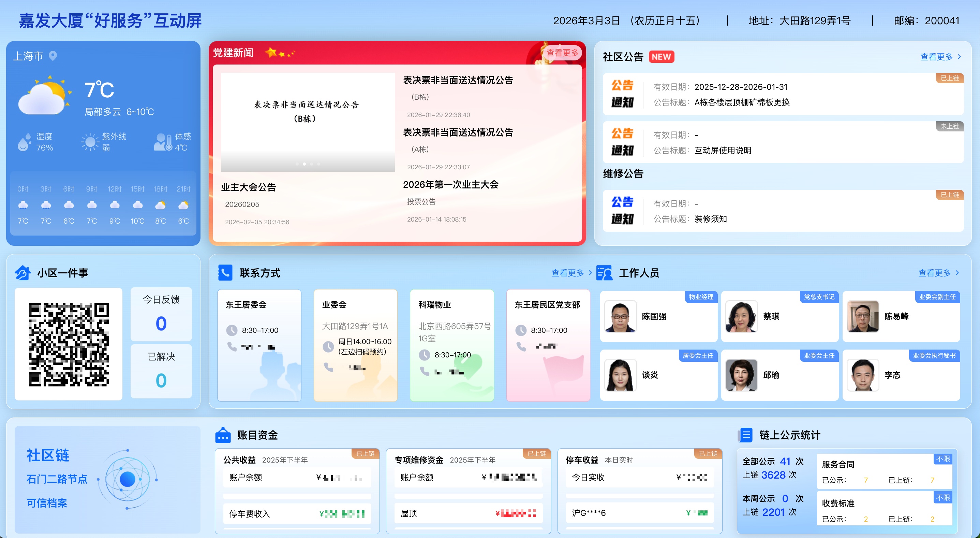This screenshot has height=538, width=980.
Task: Click the phone icon next to 联系方式
Action: [x=225, y=273]
